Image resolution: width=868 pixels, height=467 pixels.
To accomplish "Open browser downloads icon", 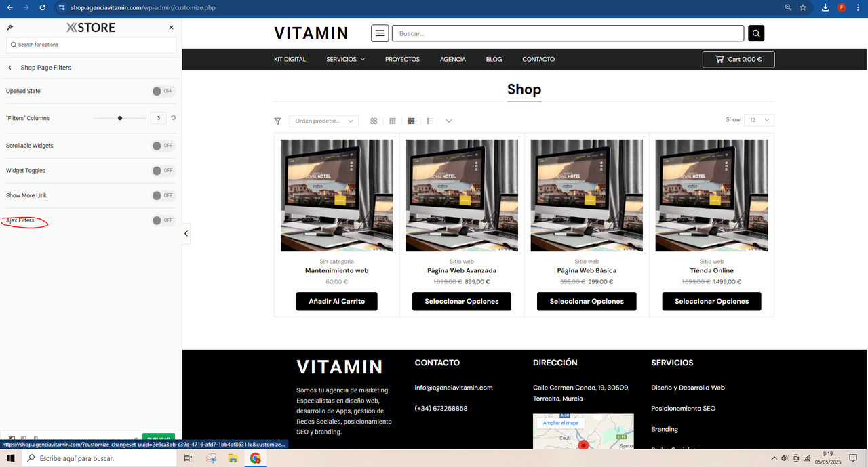I will 825,7.
